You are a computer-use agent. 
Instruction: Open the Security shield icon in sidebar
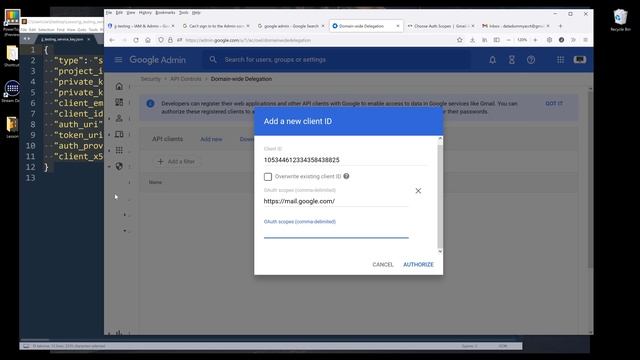119,166
